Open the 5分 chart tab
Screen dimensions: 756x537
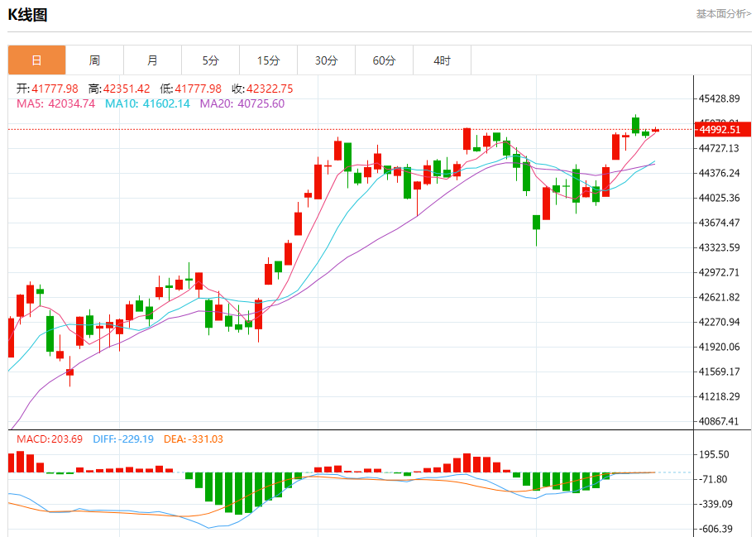[210, 60]
